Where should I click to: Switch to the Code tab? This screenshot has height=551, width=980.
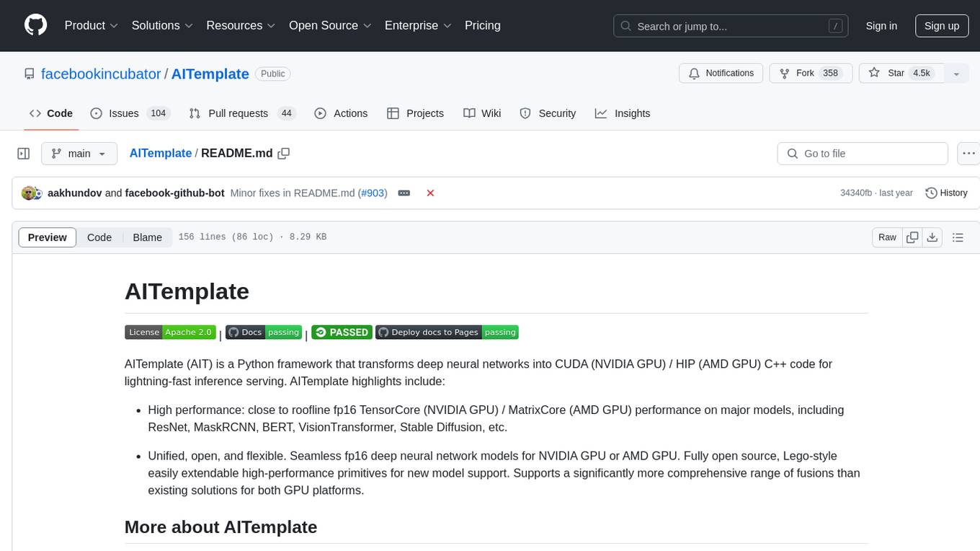[x=51, y=113]
